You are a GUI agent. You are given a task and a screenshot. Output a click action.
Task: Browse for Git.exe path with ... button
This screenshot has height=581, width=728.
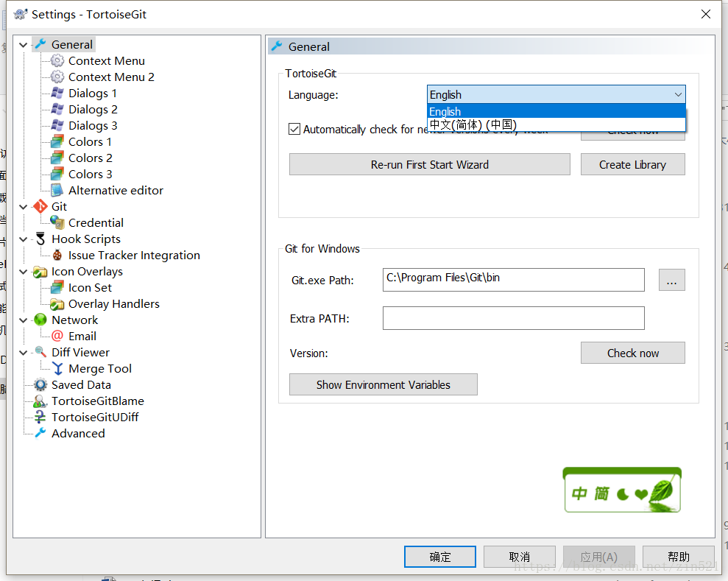671,280
